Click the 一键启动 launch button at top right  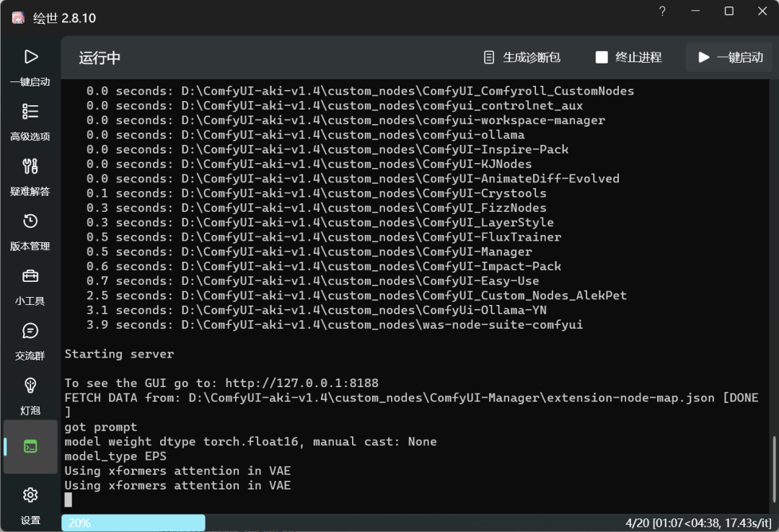[x=729, y=58]
